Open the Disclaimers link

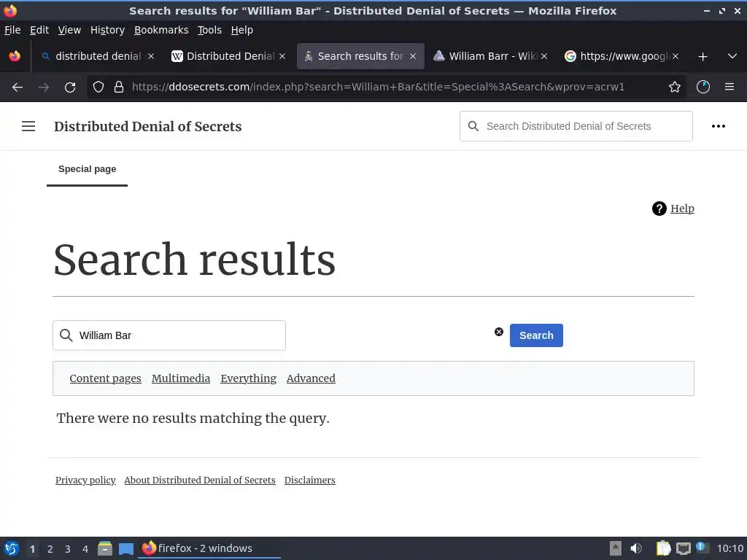(309, 480)
